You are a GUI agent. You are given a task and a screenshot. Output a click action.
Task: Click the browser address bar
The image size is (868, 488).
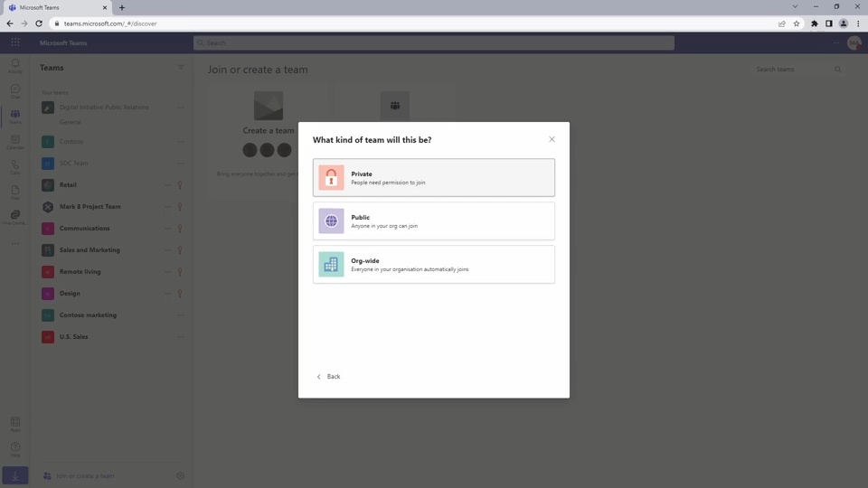point(412,23)
